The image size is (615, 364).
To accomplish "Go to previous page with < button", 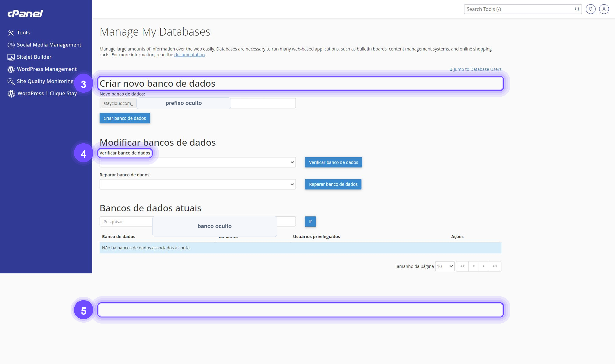I will tap(474, 266).
